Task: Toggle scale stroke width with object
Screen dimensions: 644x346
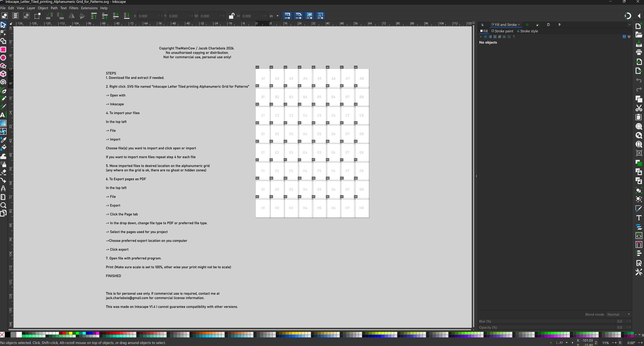Action: point(287,16)
